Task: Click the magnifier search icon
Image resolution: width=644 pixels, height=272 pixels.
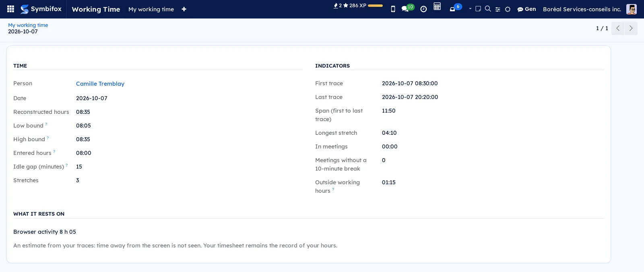Action: [488, 9]
